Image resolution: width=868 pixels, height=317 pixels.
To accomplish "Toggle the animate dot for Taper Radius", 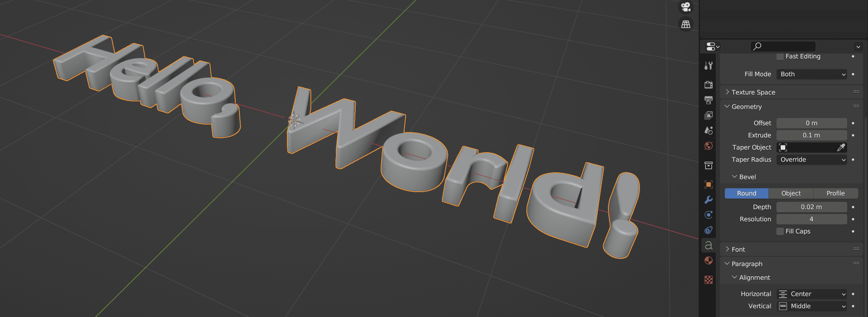I will pos(853,159).
